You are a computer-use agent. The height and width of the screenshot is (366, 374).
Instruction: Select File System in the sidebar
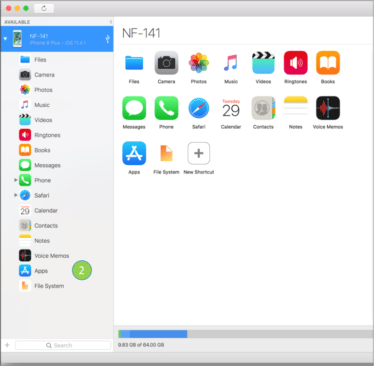coord(57,286)
